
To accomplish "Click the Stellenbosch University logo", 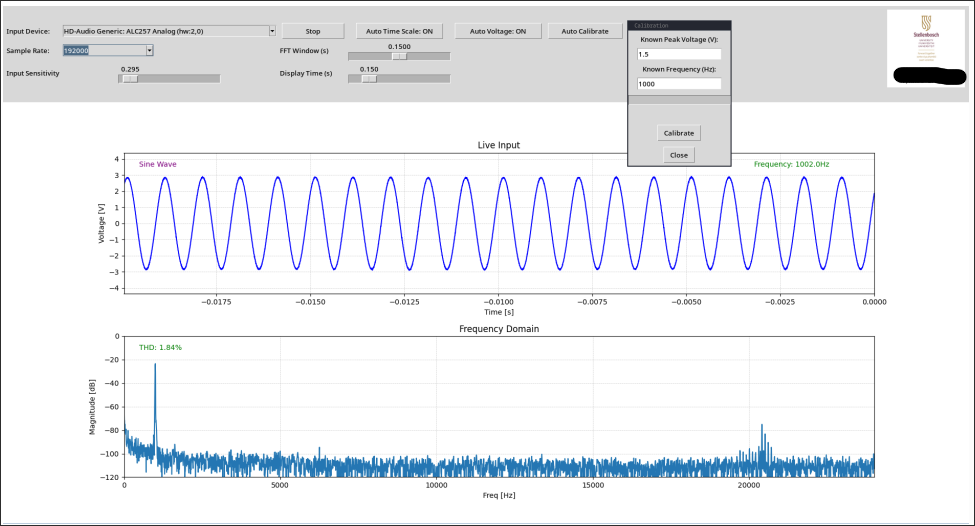I will [925, 38].
